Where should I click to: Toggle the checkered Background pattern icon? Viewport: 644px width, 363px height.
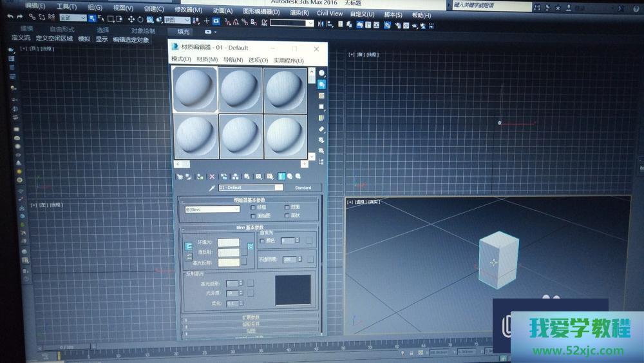[x=322, y=95]
